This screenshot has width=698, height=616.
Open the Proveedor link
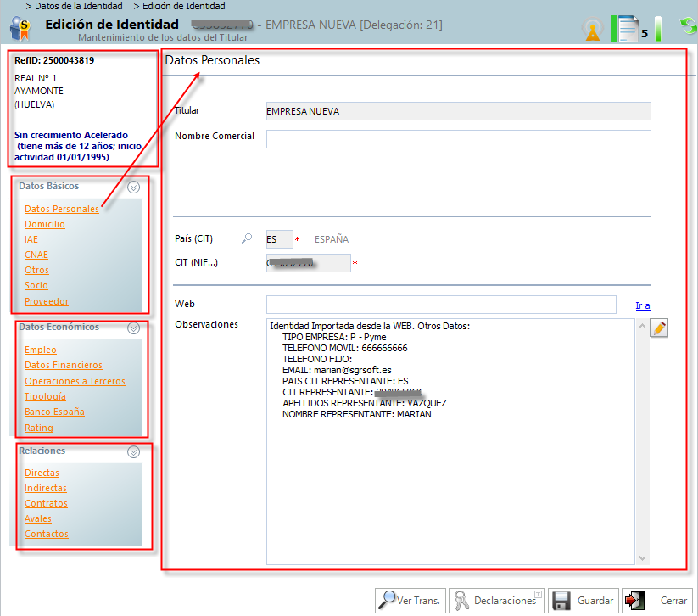[x=47, y=301]
